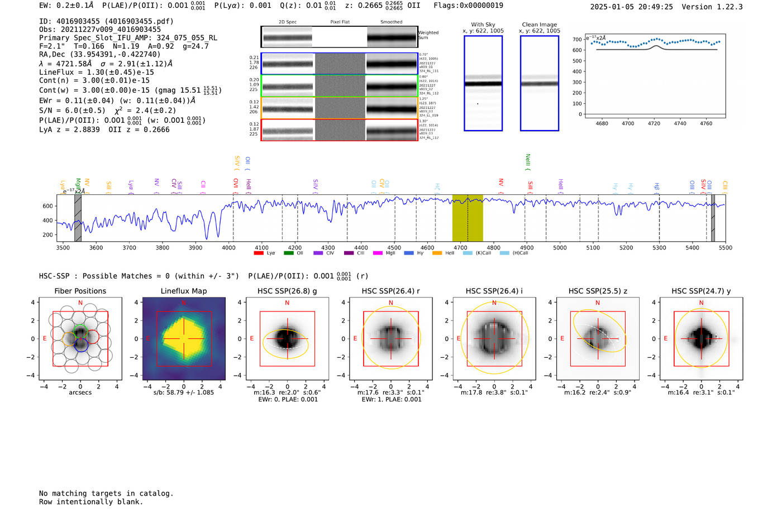Screen dimensions: 782x532
Task: Click the Obs: 20211227v009_4016903455 text
Action: pos(100,30)
